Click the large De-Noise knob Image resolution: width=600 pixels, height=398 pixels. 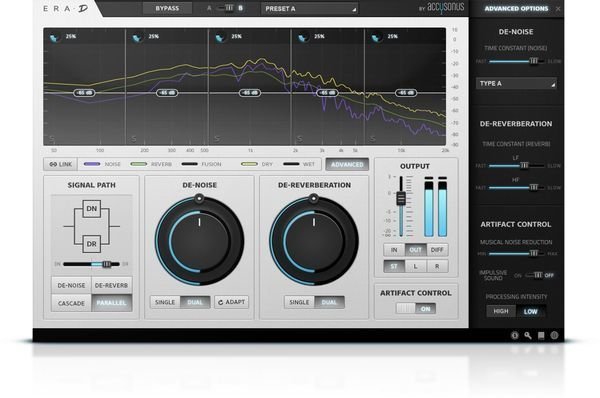[199, 241]
